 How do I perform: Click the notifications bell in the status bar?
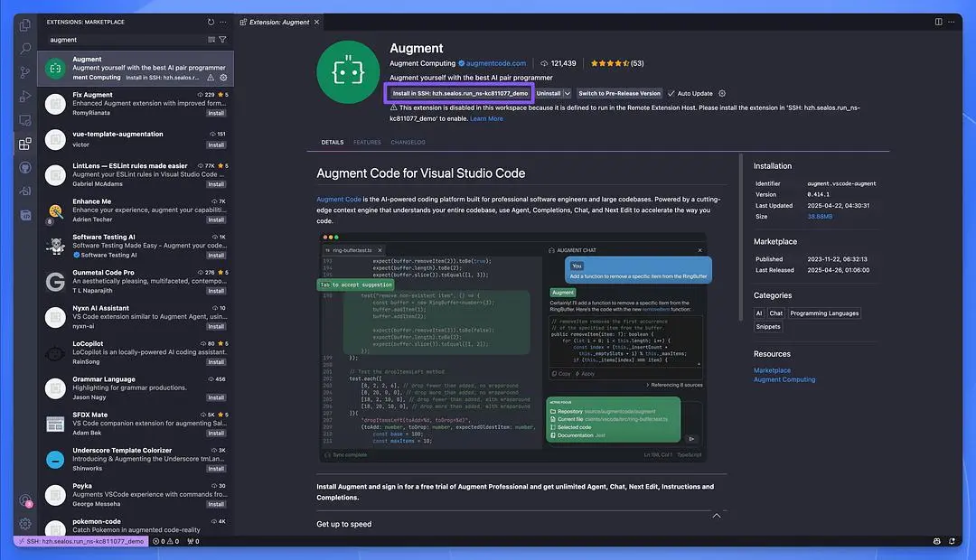(952, 541)
